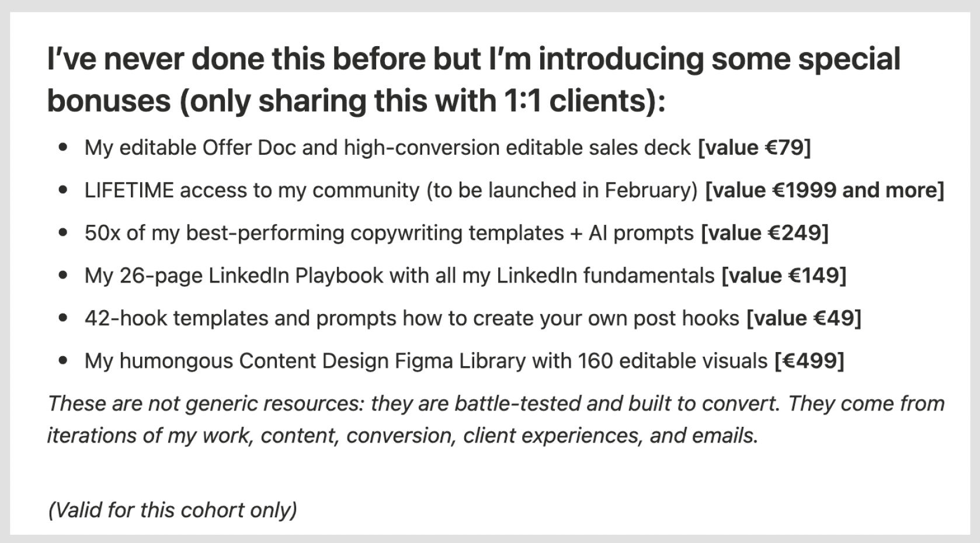Click the bullet dot before "My editable Offer Doc"
Viewport: 980px width, 543px height.
tap(63, 148)
